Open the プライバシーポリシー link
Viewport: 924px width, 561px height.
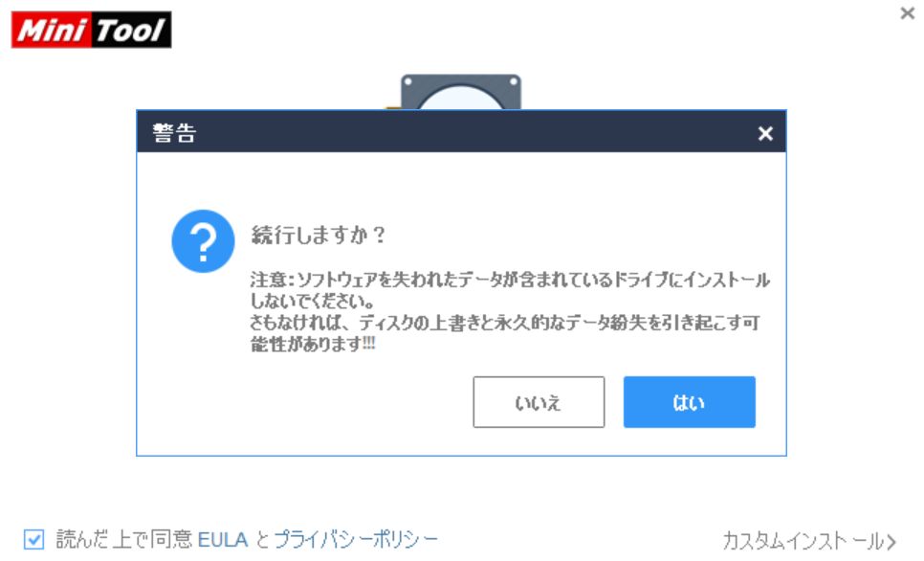356,539
